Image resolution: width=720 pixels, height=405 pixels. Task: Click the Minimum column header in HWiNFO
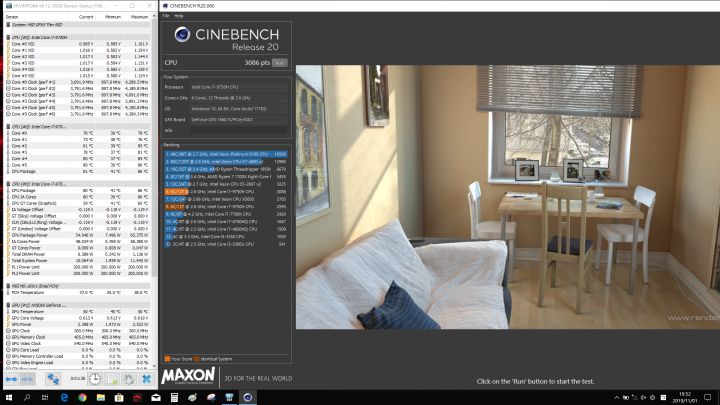tap(113, 17)
